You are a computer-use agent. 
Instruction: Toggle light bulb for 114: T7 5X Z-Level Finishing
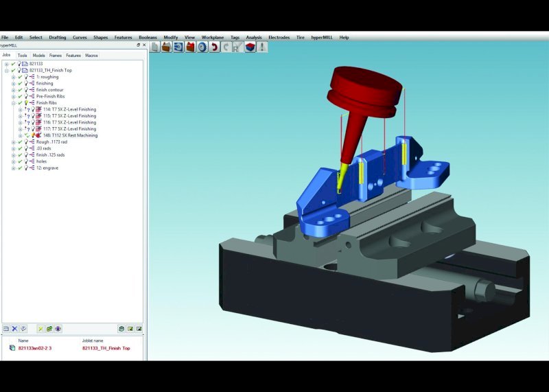coord(33,109)
